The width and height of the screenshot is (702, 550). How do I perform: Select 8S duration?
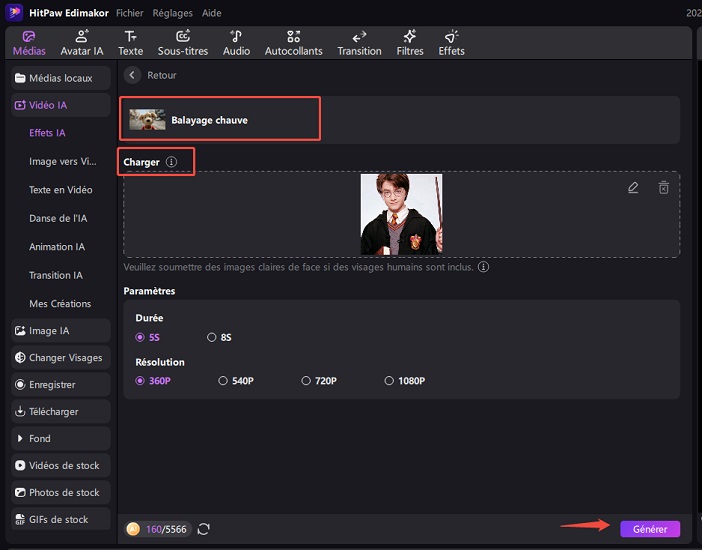coord(219,337)
